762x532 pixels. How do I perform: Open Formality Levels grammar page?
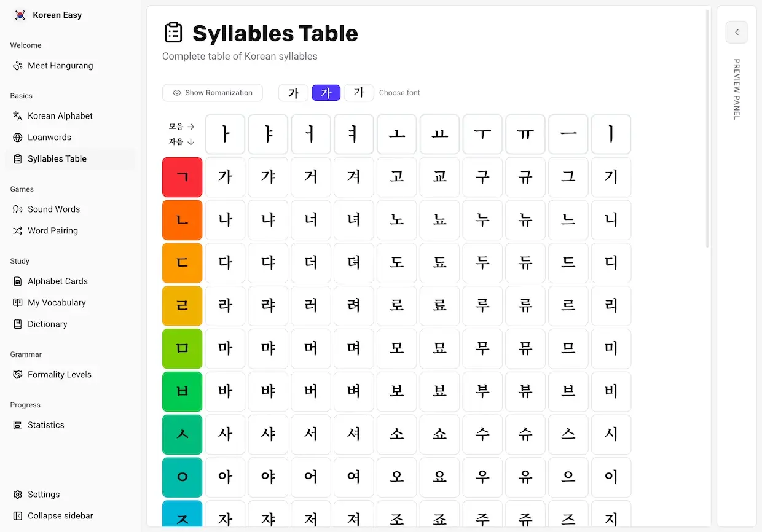coord(59,375)
